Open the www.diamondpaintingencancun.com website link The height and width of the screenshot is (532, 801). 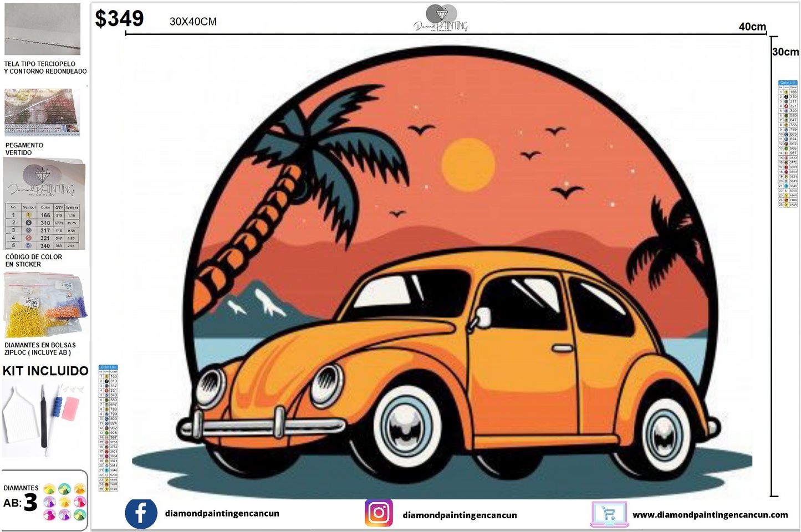pos(710,515)
